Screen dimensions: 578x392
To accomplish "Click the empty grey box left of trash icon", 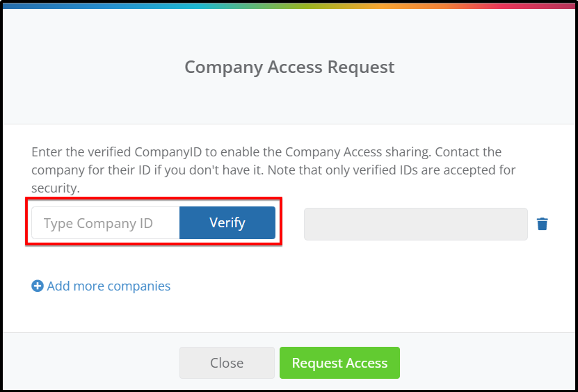I will click(x=416, y=224).
